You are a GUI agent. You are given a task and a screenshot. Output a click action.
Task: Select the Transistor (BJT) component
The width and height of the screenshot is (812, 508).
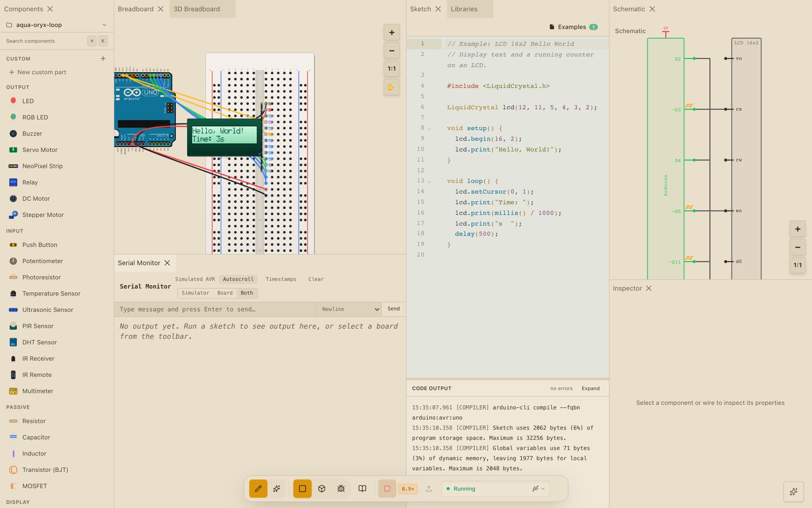(x=57, y=470)
